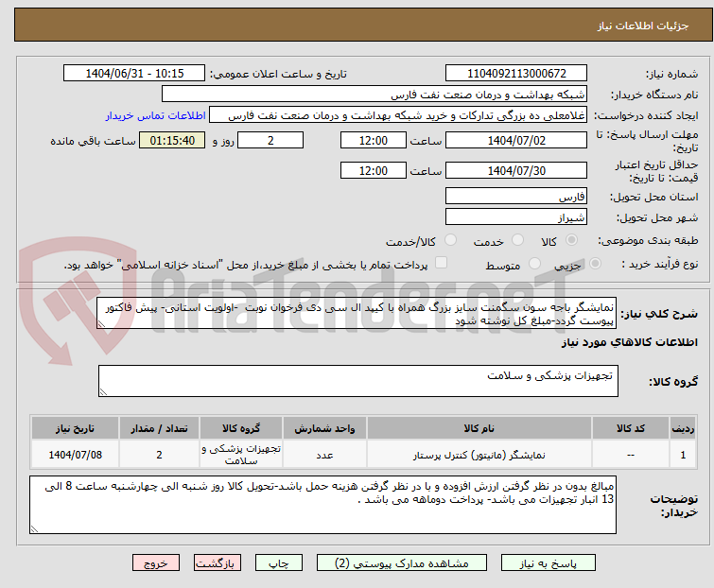This screenshot has width=714, height=588.
Task: Click the response deadline date 1404/07/02 field
Action: [x=516, y=140]
